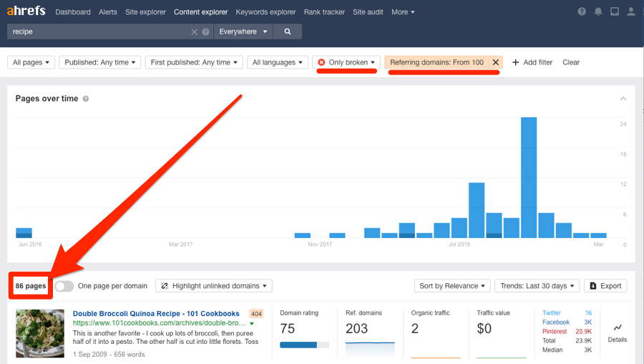Open Sort by Relevance dropdown
This screenshot has width=644, height=364.
point(453,286)
